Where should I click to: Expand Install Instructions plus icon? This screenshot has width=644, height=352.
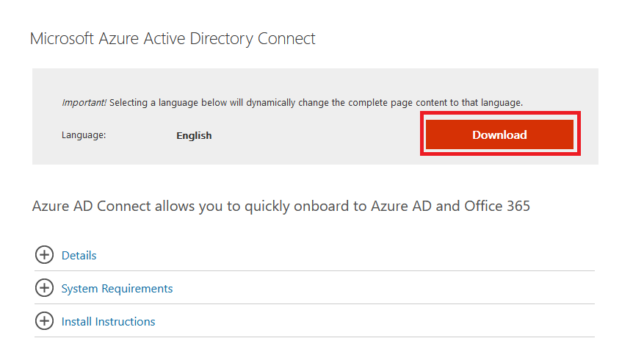[x=44, y=321]
